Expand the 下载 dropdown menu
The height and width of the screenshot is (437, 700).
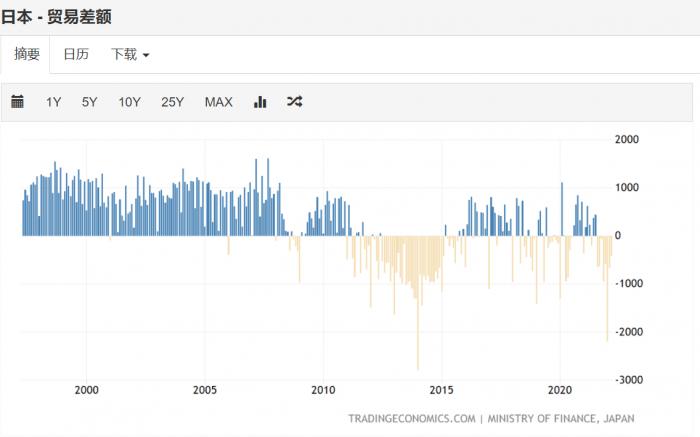(x=130, y=54)
